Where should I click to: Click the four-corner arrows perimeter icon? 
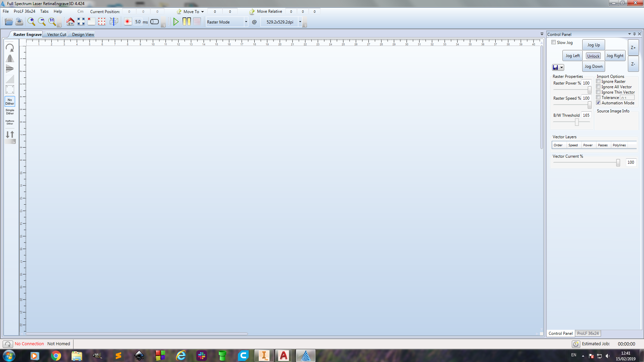click(81, 22)
